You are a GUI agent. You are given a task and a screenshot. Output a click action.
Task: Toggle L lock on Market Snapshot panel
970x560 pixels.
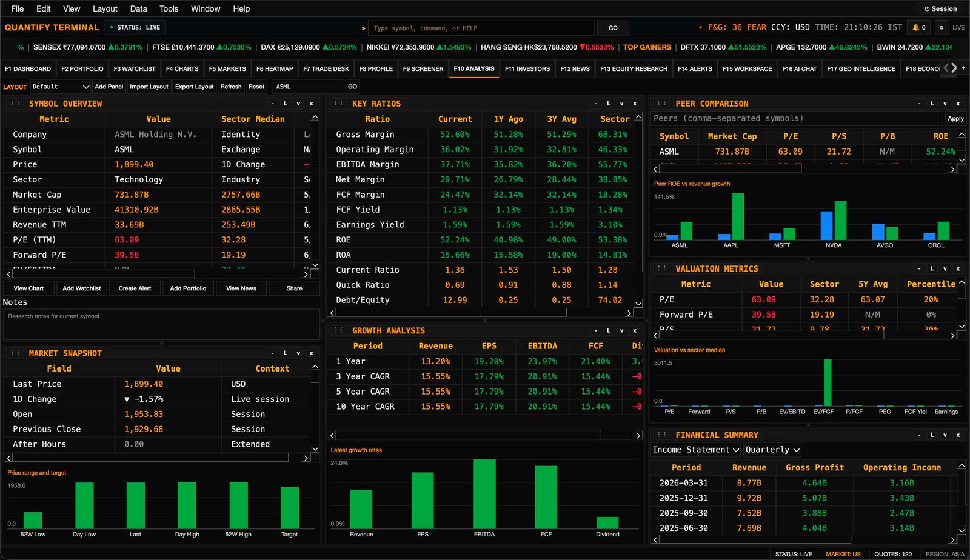[x=286, y=353]
